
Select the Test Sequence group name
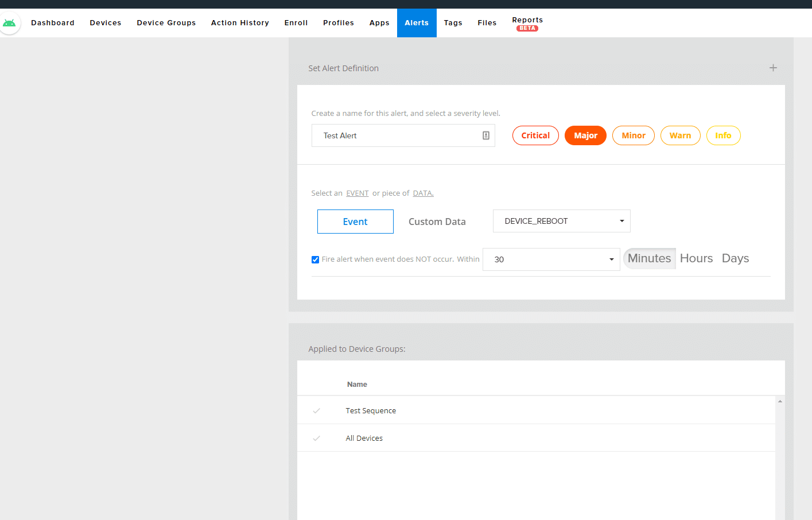371,410
